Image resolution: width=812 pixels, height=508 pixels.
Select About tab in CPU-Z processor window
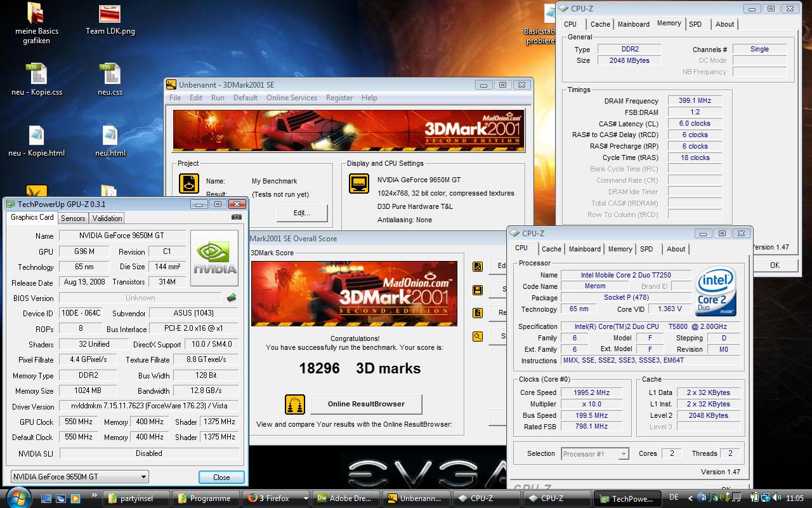[x=676, y=249]
